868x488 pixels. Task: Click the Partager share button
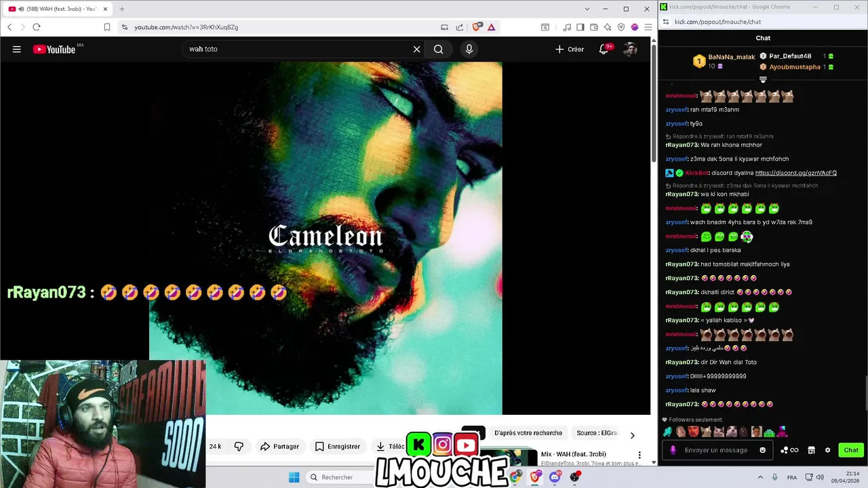coord(279,446)
